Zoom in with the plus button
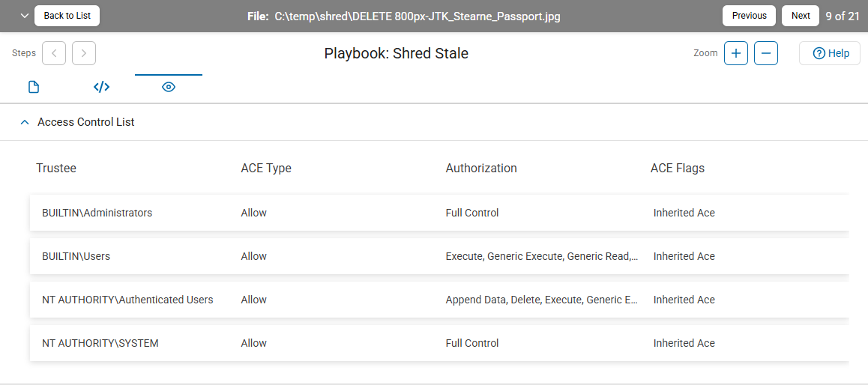 [736, 53]
